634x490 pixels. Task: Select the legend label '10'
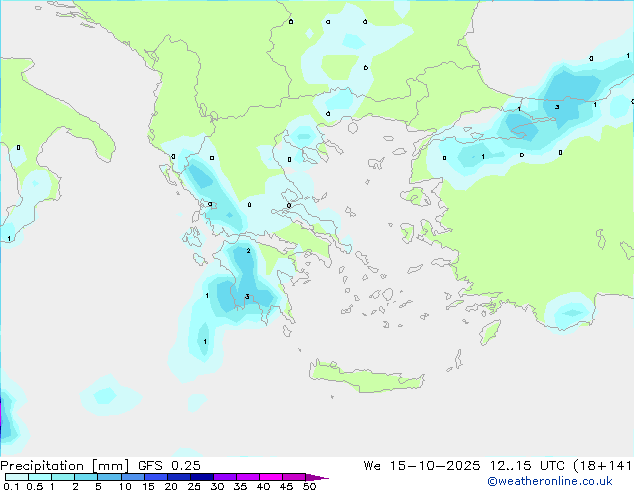125,486
